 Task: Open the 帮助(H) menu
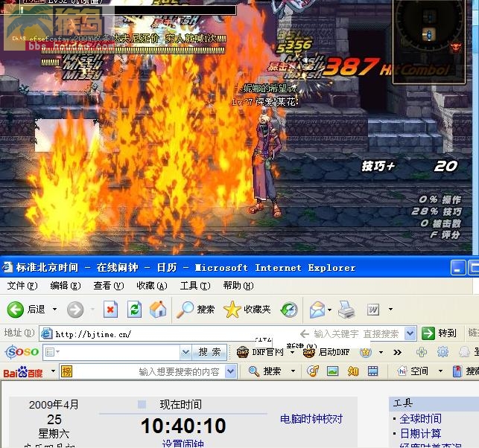pyautogui.click(x=238, y=286)
